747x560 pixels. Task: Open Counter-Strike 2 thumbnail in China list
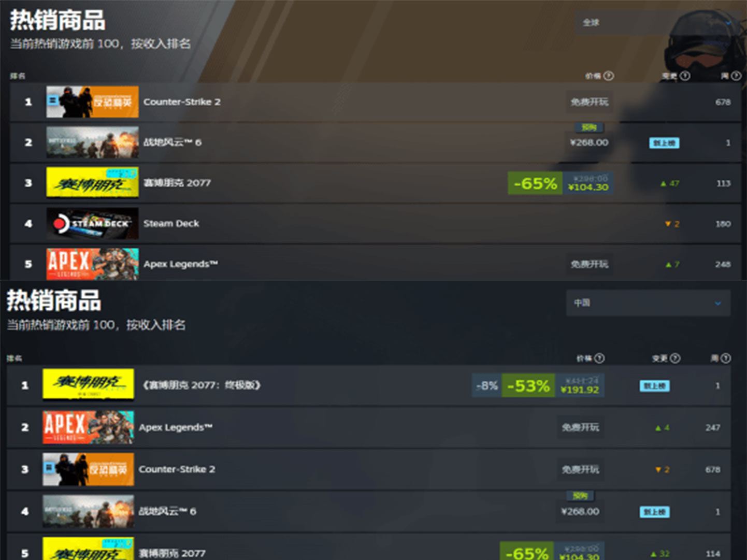[x=88, y=469]
